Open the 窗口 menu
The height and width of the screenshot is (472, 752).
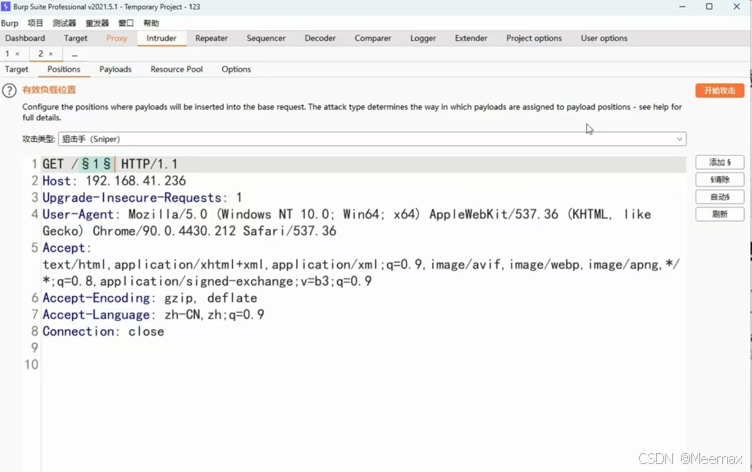[x=126, y=23]
